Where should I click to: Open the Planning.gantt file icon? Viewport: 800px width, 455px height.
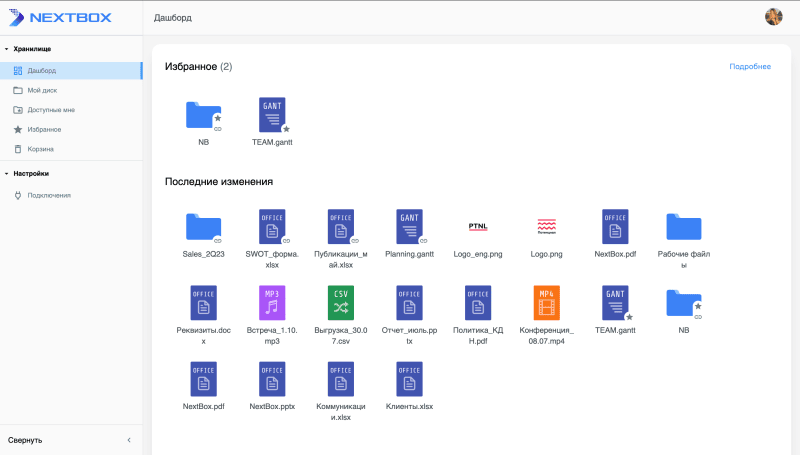(409, 227)
